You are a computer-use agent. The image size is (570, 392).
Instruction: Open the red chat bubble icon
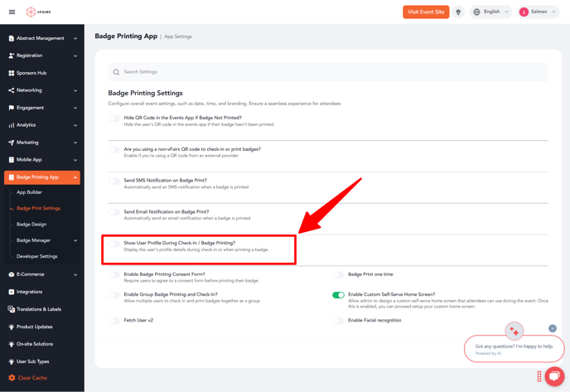pyautogui.click(x=554, y=376)
